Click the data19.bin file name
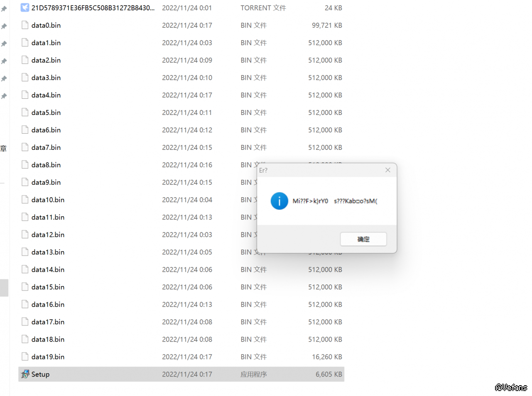The width and height of the screenshot is (532, 396). (48, 357)
